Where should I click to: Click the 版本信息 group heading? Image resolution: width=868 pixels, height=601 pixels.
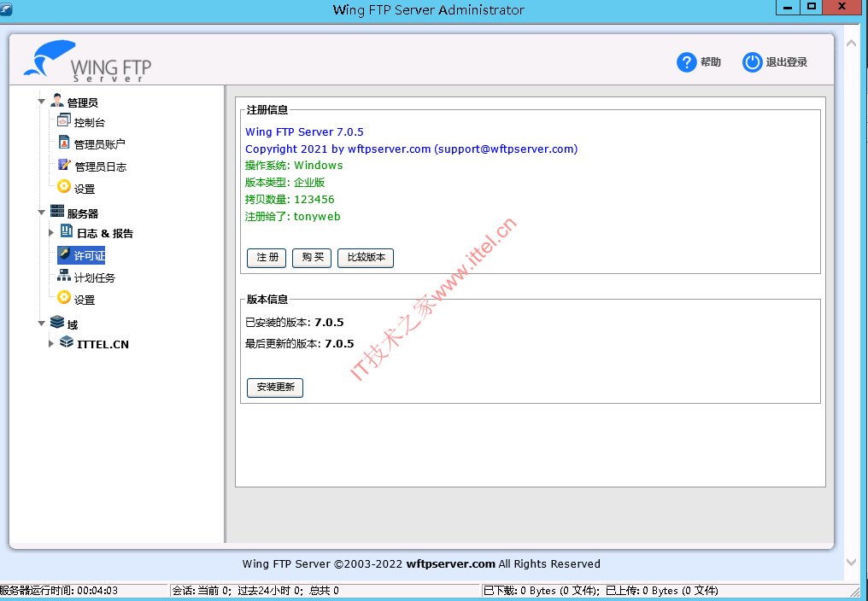coord(267,300)
